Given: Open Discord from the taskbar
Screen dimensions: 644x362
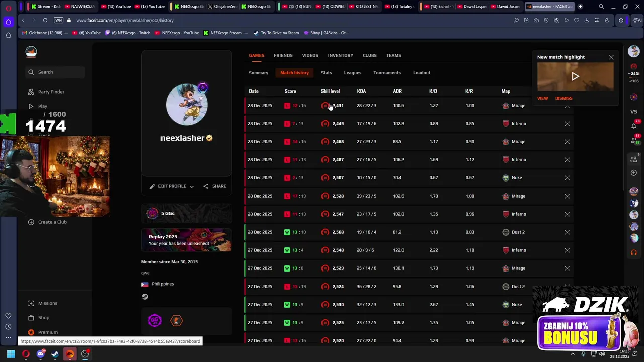Looking at the screenshot, I should pos(41,354).
